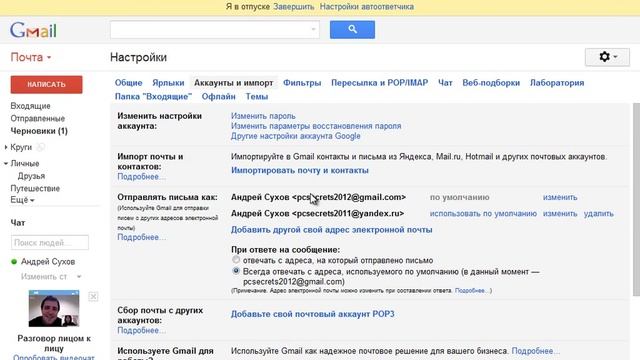
Task: Click Импортировать почту и контакты
Action: 300,170
